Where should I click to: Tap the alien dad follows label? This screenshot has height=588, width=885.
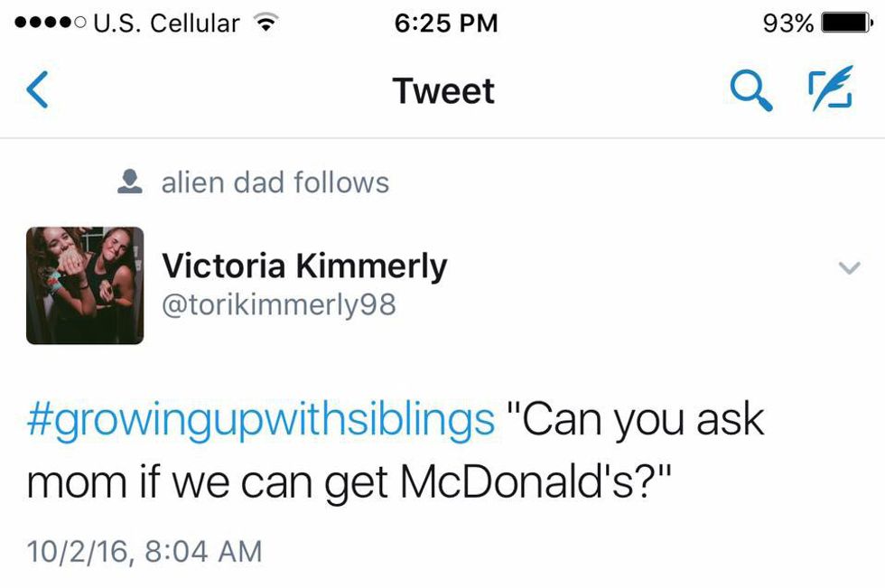click(275, 182)
